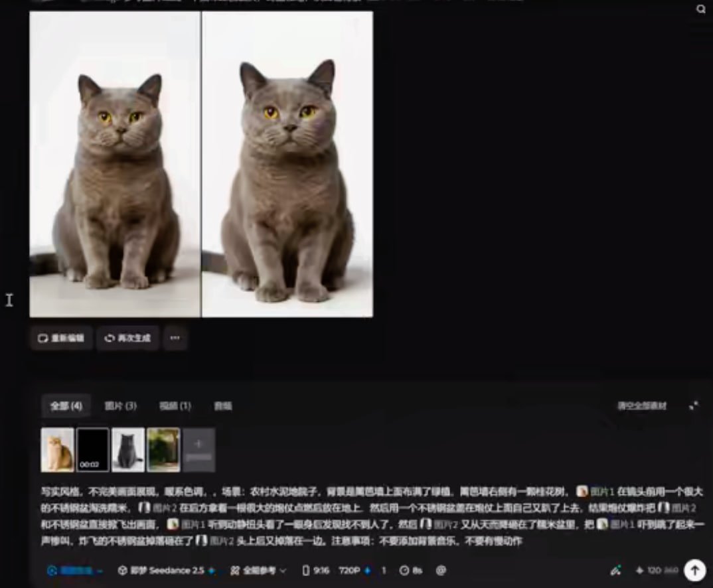
Task: Select the green garden scene thumbnail
Action: click(164, 449)
